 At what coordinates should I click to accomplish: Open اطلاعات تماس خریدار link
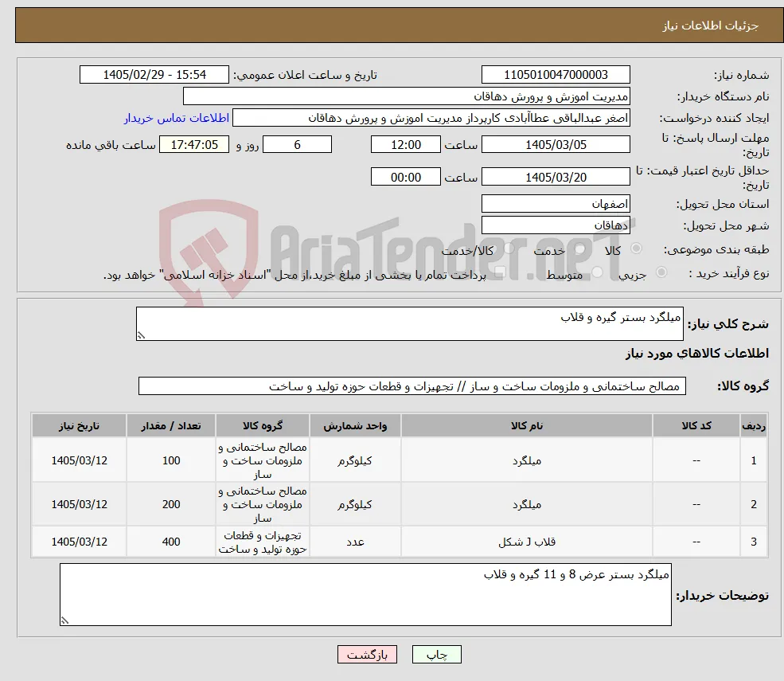[x=177, y=118]
